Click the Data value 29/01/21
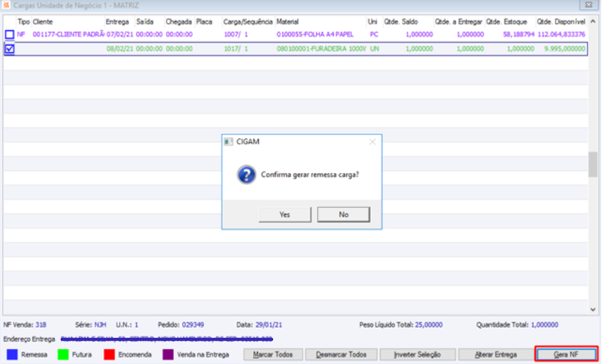The image size is (602, 364). [x=269, y=325]
